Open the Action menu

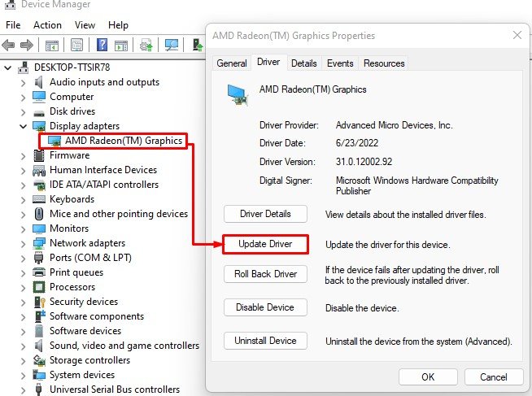coord(47,25)
